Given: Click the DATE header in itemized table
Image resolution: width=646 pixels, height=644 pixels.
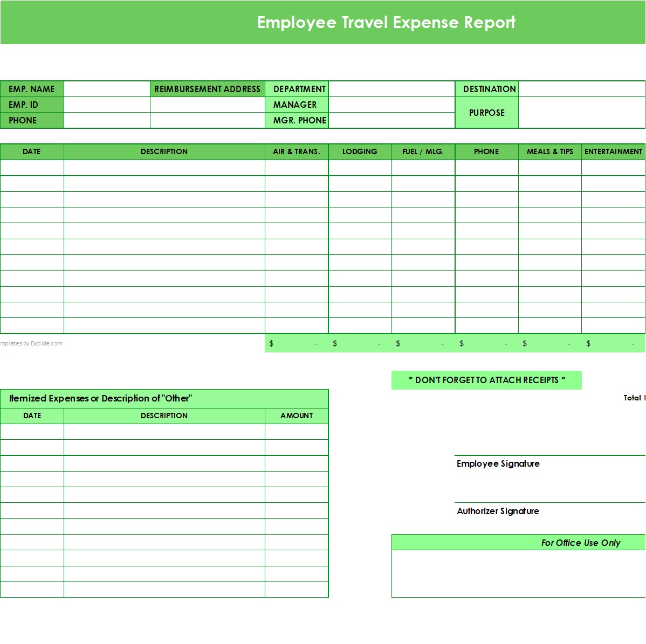Looking at the screenshot, I should click(32, 416).
